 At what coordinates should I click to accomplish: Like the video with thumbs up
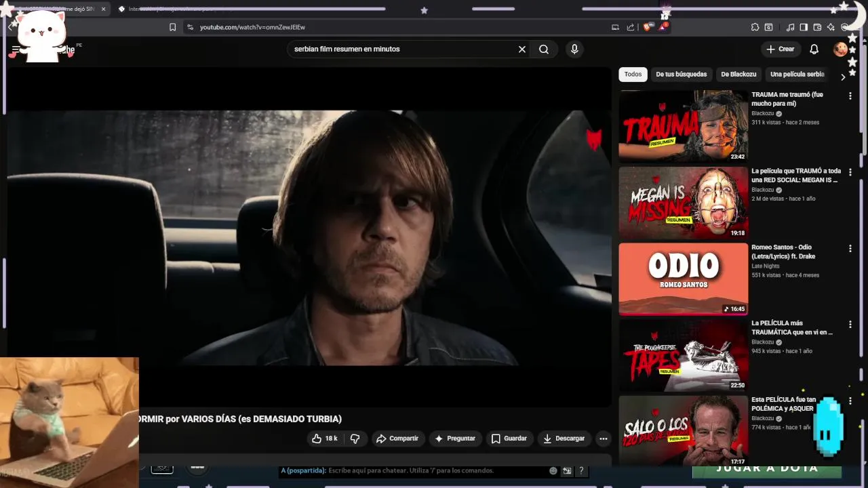[324, 439]
